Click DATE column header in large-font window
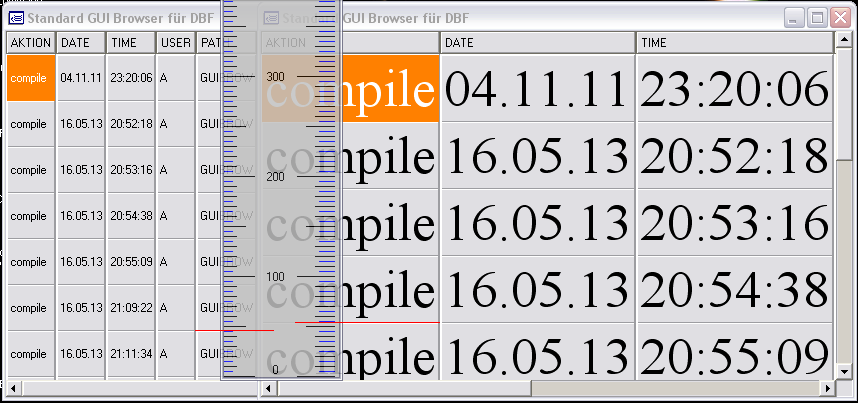The width and height of the screenshot is (858, 403). [537, 43]
